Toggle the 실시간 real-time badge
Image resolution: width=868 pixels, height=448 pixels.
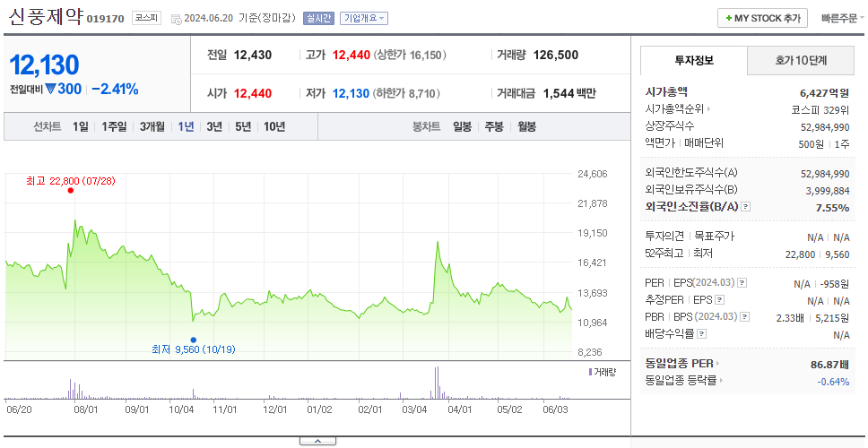click(x=319, y=18)
